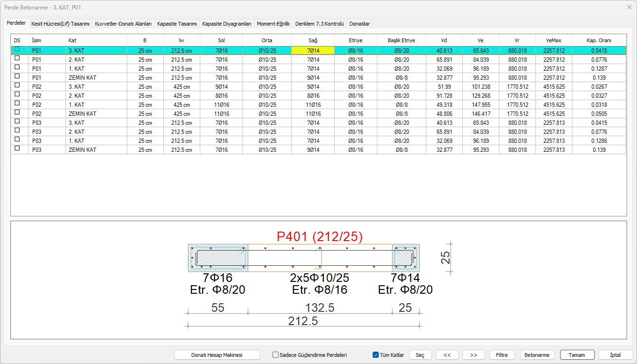Uncheck the Tüm Katlar checkbox
This screenshot has height=364, width=637.
pos(376,355)
